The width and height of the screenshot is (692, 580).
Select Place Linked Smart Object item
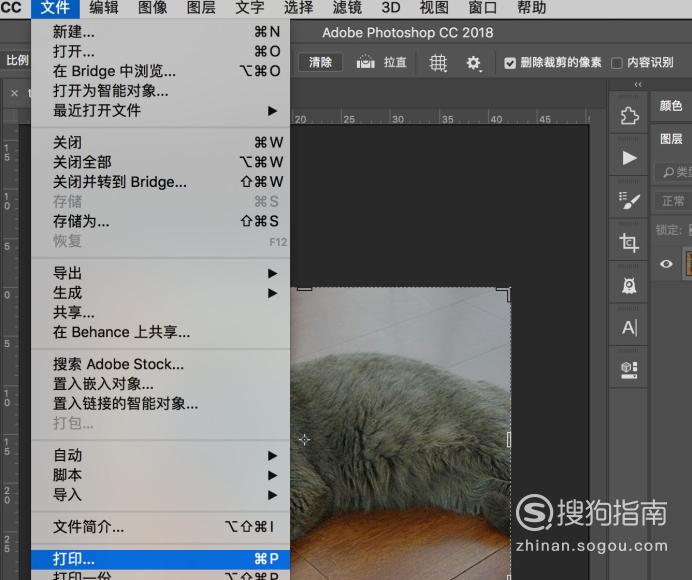tap(161, 403)
